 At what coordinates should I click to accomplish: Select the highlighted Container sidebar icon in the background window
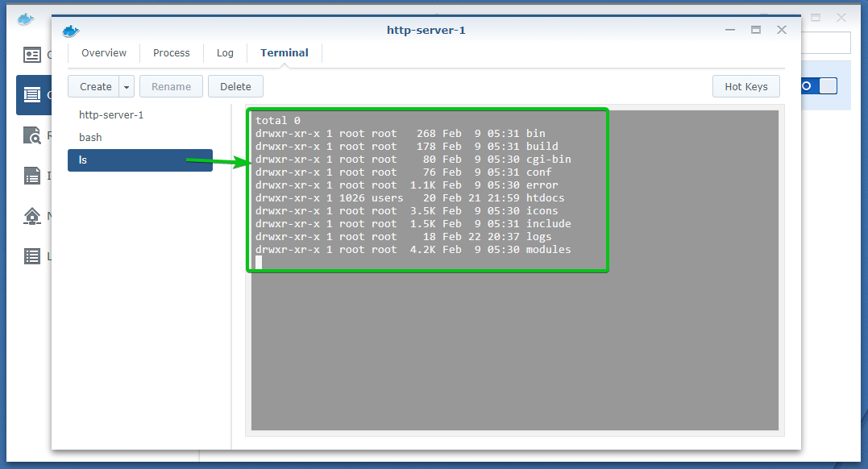click(x=32, y=94)
